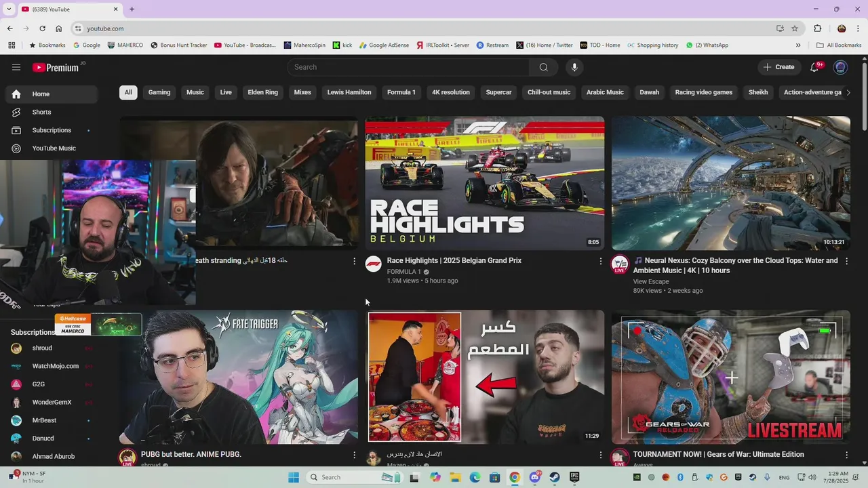Select the Lewis Hamilton filter chip
The width and height of the screenshot is (868, 488).
point(349,92)
